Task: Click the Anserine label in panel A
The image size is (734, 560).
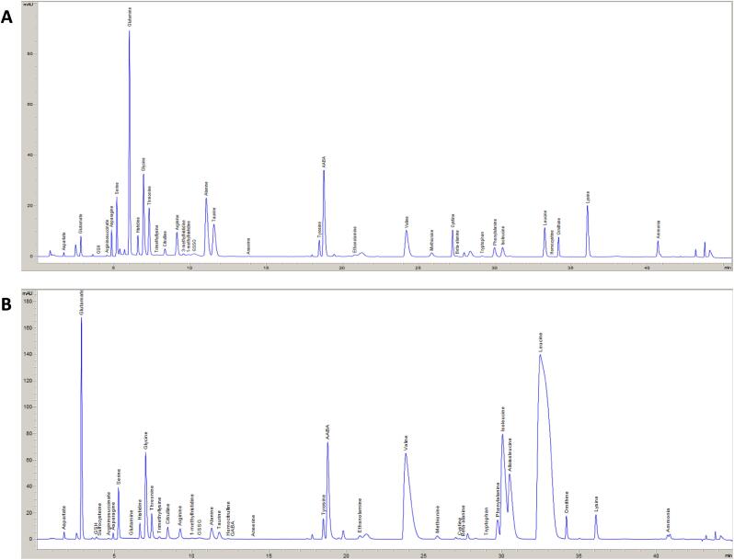Action: [248, 246]
